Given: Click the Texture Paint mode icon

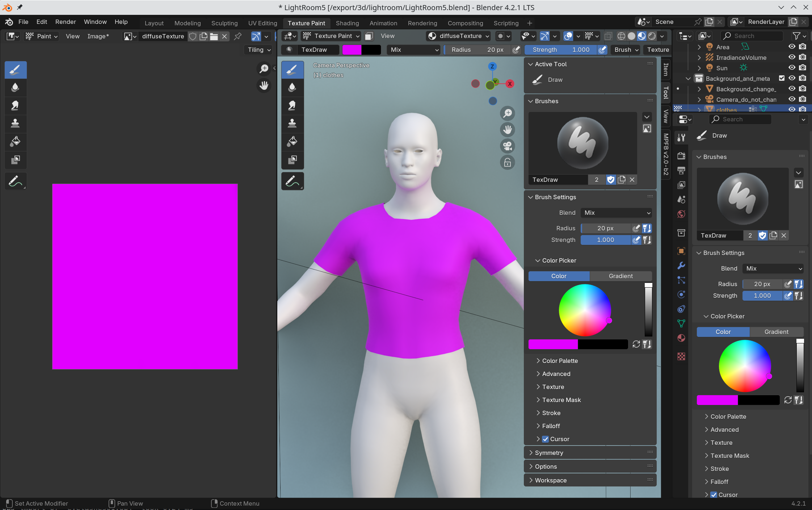Looking at the screenshot, I should [307, 36].
